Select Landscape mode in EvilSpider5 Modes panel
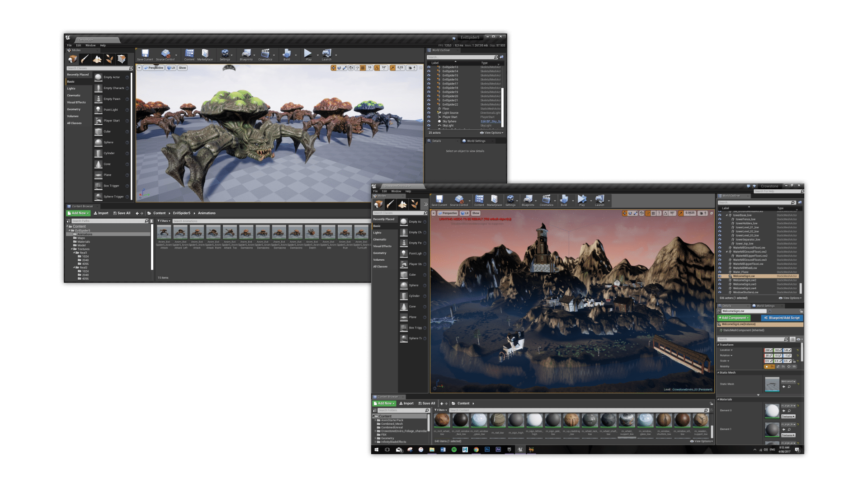868x488 pixels. point(97,59)
